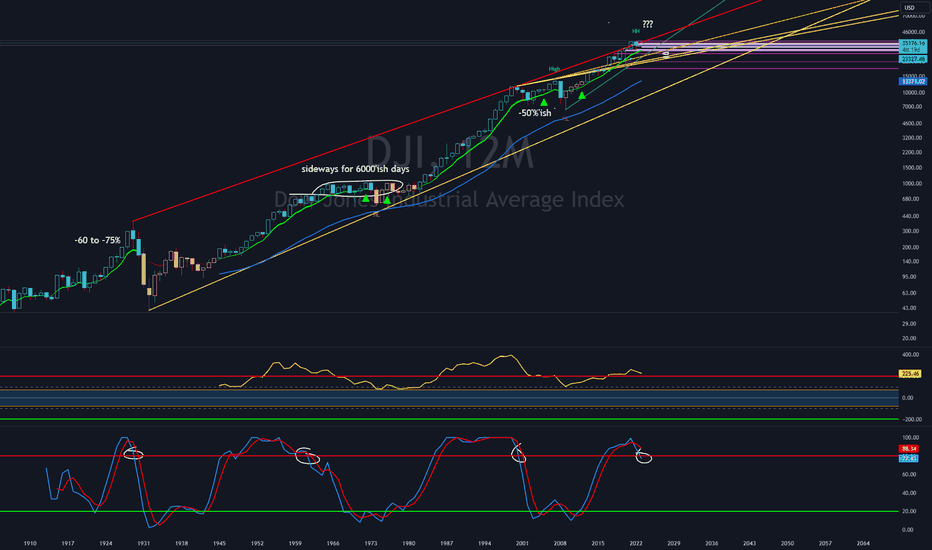Screen dimensions: 932x550
Task: Click the 2008 label on time axis
Action: point(560,543)
